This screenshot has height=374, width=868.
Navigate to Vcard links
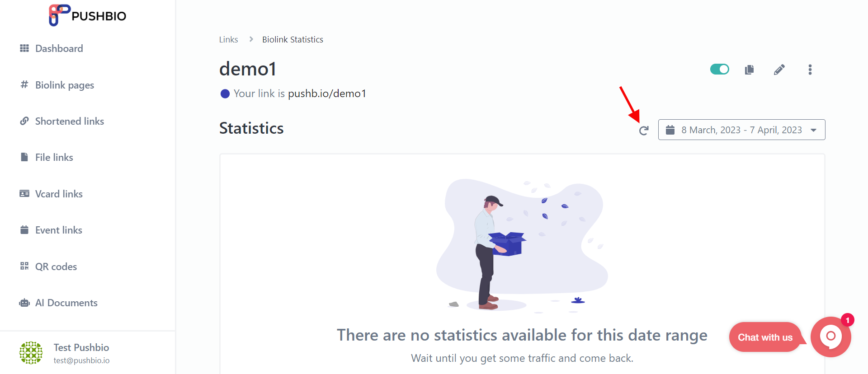coord(51,194)
